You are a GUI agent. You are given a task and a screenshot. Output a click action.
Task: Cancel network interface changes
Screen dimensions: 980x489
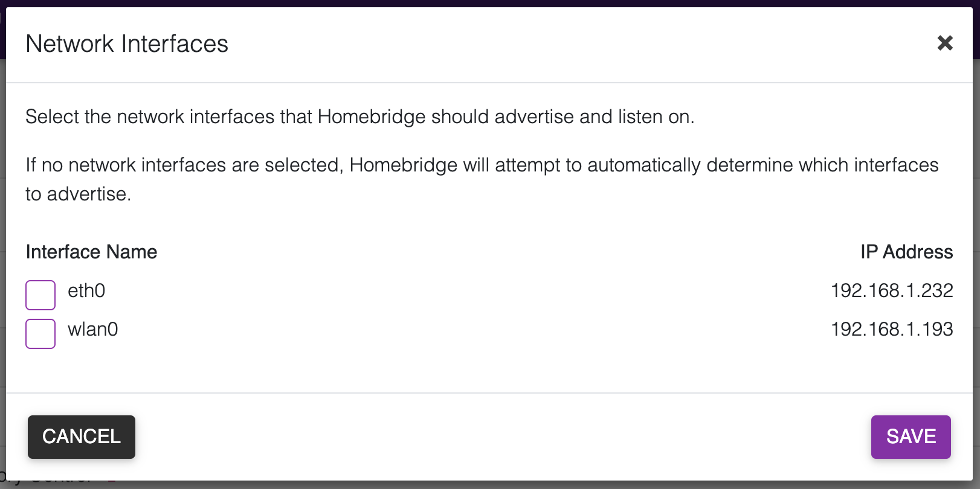point(81,436)
